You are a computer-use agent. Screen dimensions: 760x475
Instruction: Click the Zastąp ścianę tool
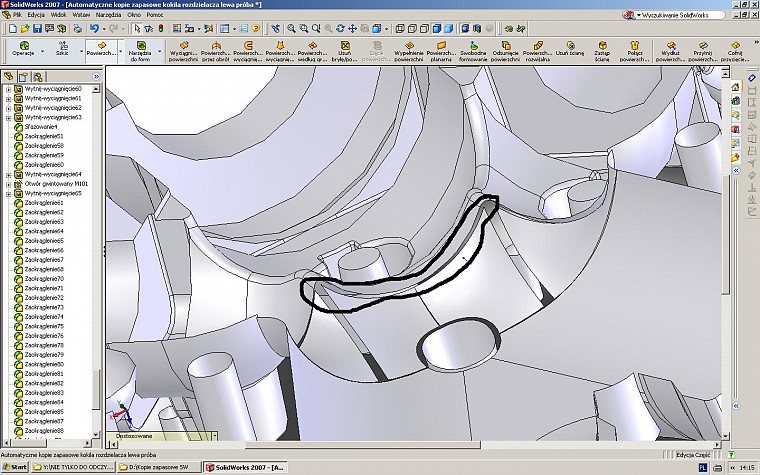pyautogui.click(x=602, y=48)
